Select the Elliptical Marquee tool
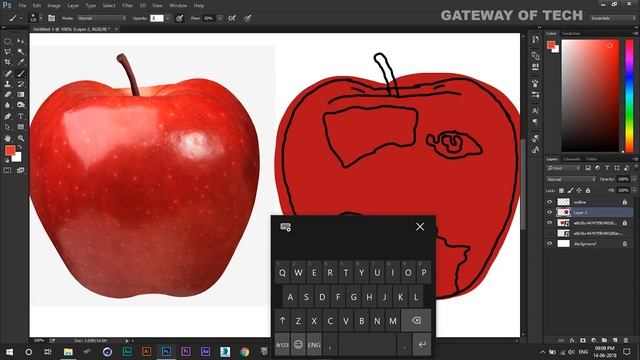The height and width of the screenshot is (360, 640). [x=8, y=41]
